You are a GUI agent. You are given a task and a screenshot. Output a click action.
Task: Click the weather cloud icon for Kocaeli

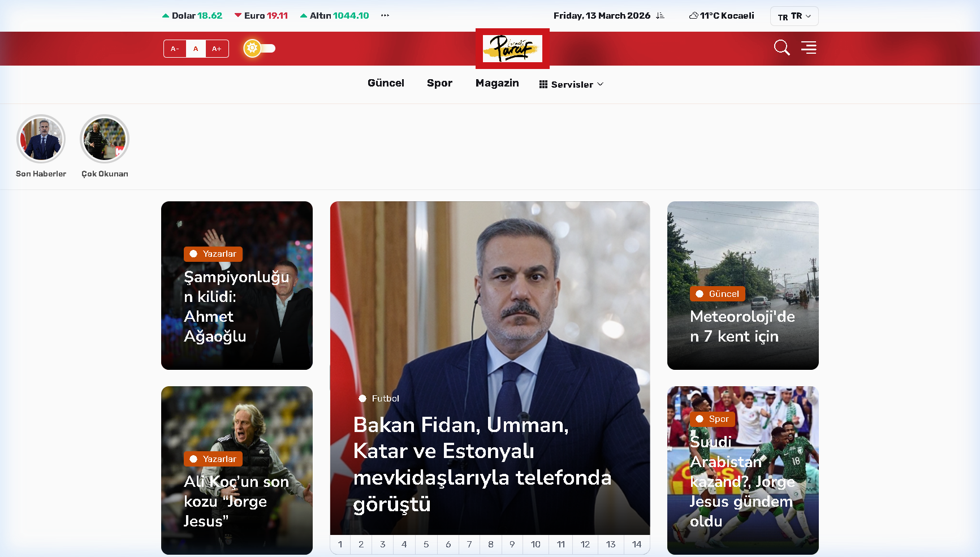click(693, 15)
